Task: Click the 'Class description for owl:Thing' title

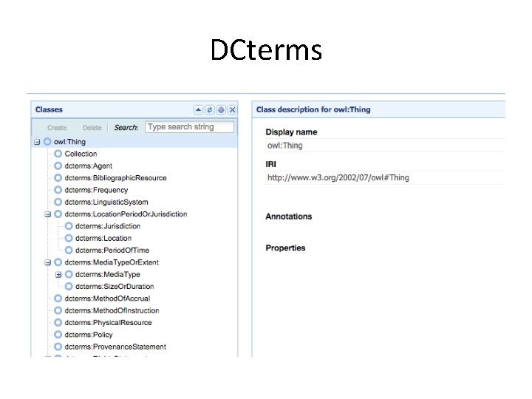Action: tap(313, 109)
